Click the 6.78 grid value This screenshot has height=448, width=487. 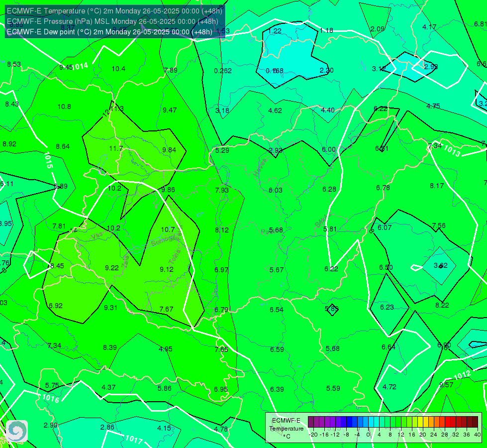tap(383, 188)
